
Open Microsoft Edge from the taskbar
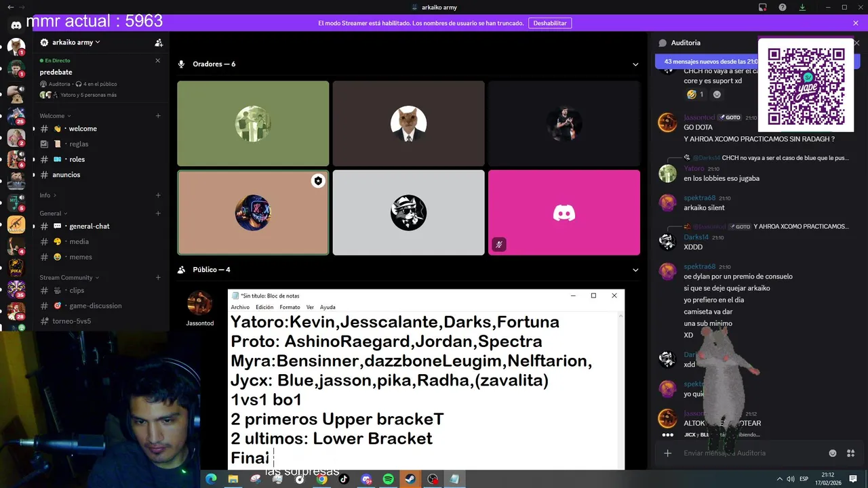[210, 479]
